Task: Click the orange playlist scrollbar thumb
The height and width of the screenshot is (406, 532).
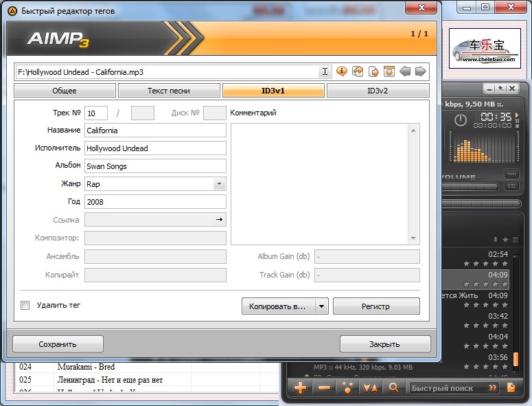Action: [x=516, y=359]
